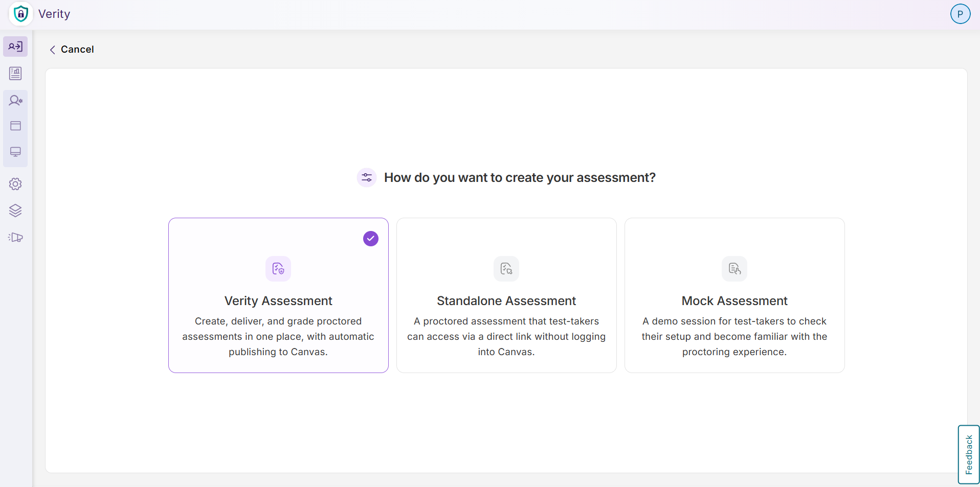
Task: Click the Mock Assessment card icon
Action: (x=734, y=269)
